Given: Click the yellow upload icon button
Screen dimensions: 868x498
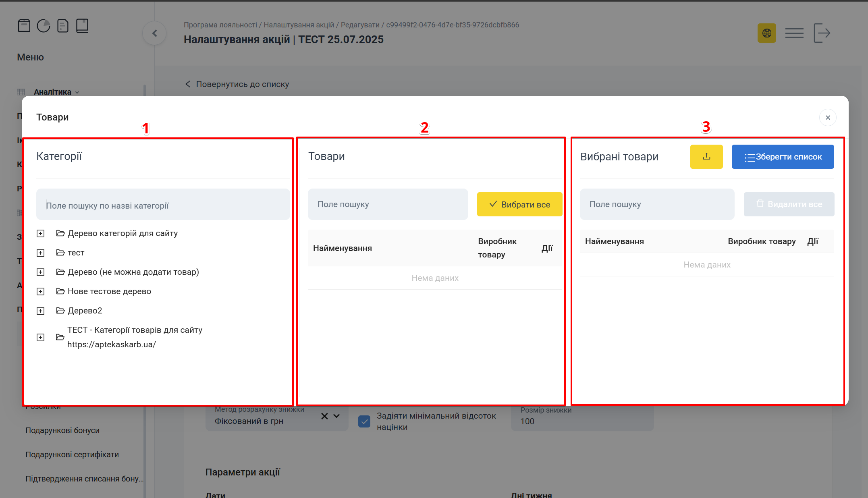Looking at the screenshot, I should tap(706, 157).
